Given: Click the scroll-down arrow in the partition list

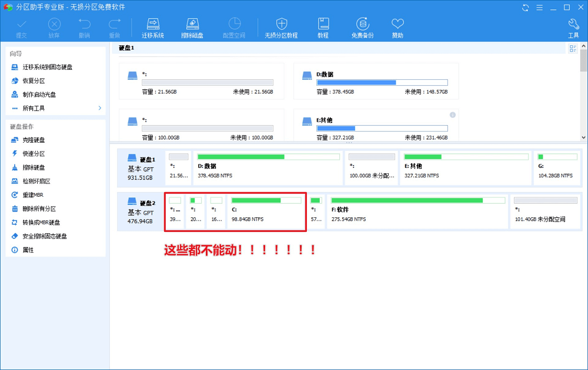Looking at the screenshot, I should click(x=583, y=137).
